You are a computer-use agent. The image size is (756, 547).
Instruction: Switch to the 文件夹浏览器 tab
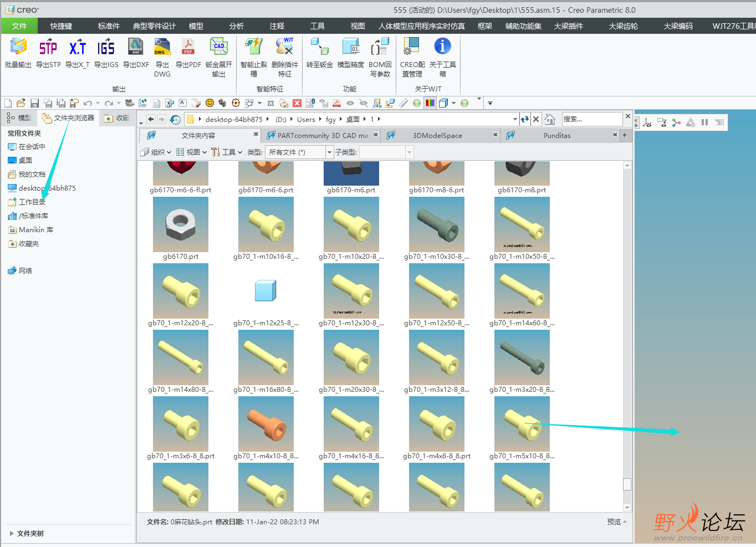68,118
